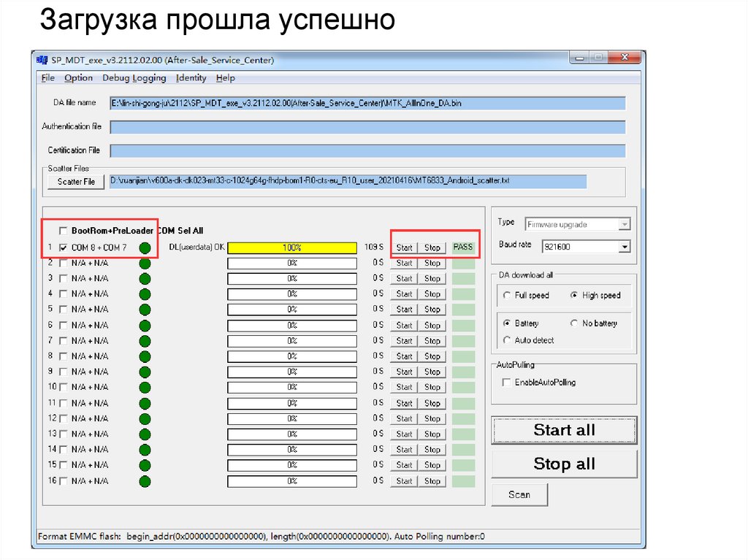Open the Baud rate 921600 dropdown
Screen dimensions: 748x560
coord(624,247)
